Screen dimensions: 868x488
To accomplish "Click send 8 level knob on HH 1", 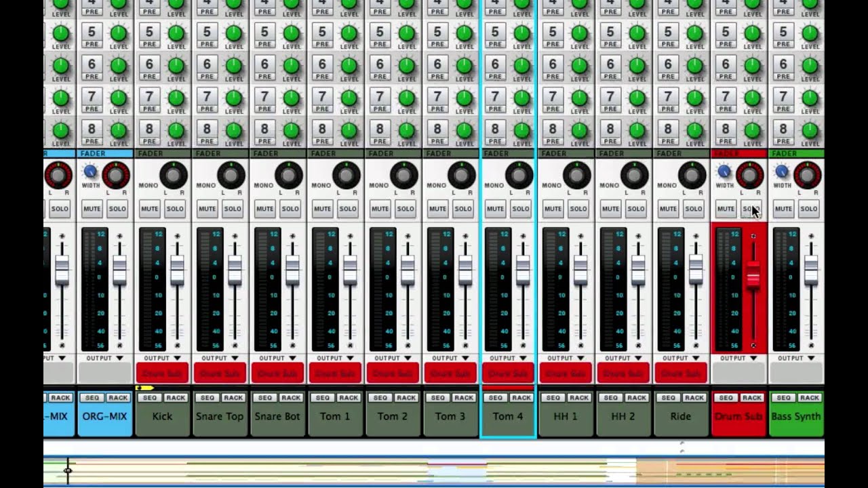I will click(580, 129).
